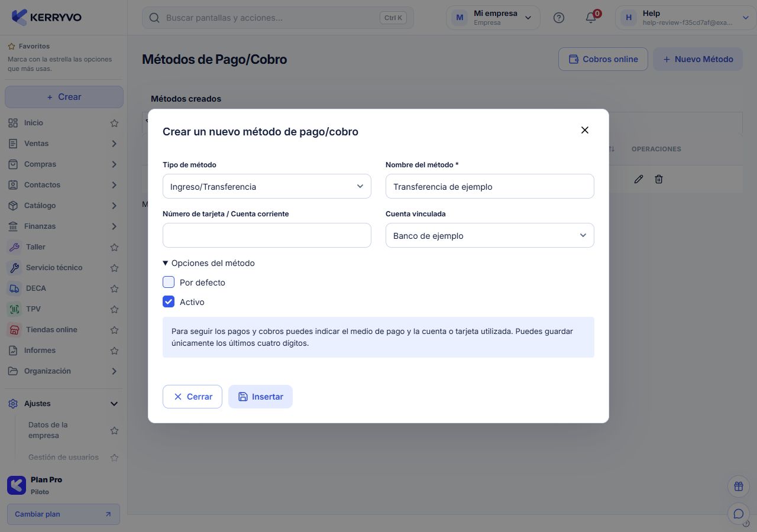Click the help question mark icon

tap(559, 18)
